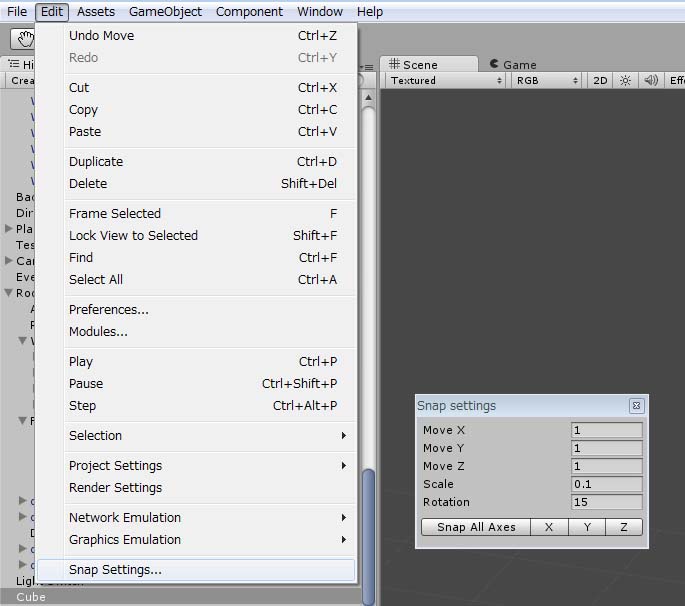Expand the Pla hierarchy item triangle
685x606 pixels.
tap(8, 229)
